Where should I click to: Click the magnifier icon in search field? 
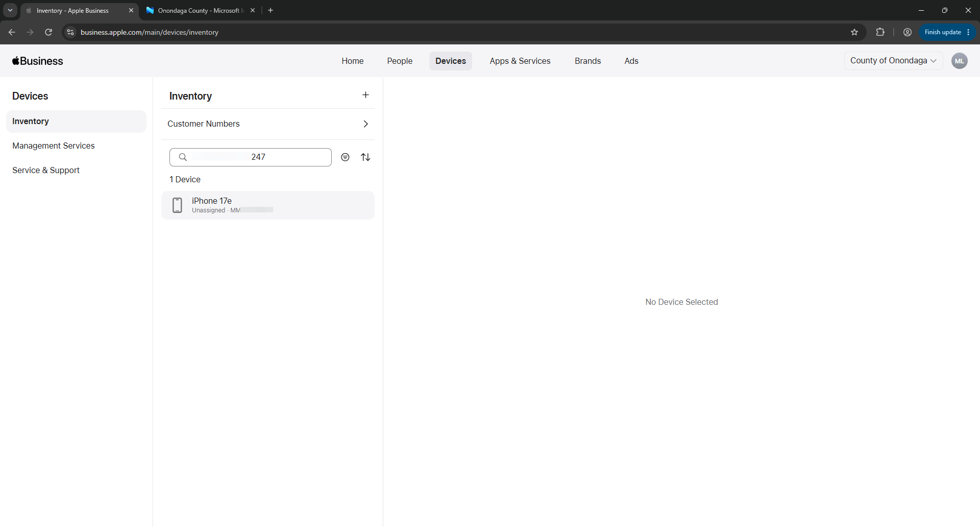point(183,157)
